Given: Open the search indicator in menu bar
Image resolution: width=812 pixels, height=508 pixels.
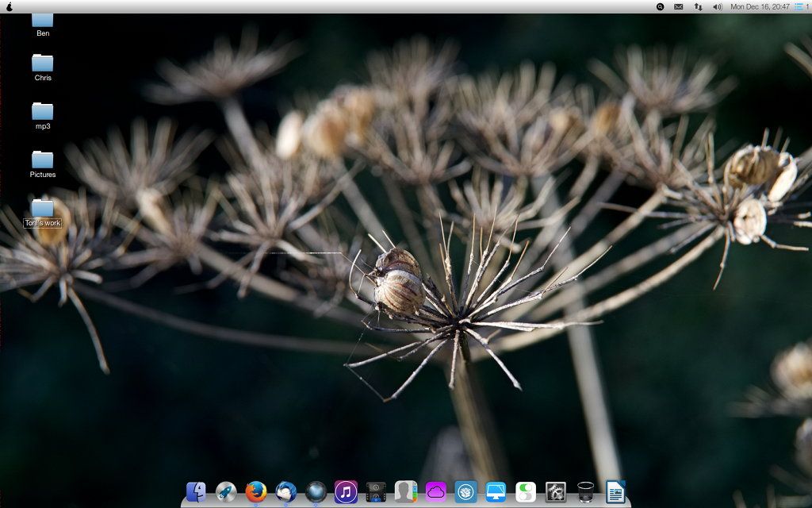Looking at the screenshot, I should click(660, 6).
